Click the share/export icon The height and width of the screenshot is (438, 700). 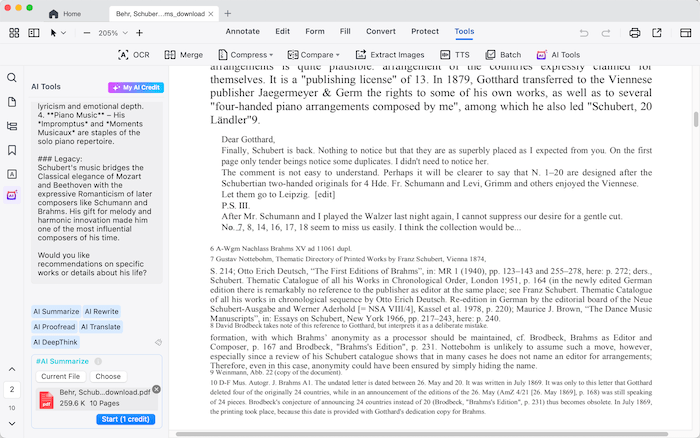[x=658, y=33]
